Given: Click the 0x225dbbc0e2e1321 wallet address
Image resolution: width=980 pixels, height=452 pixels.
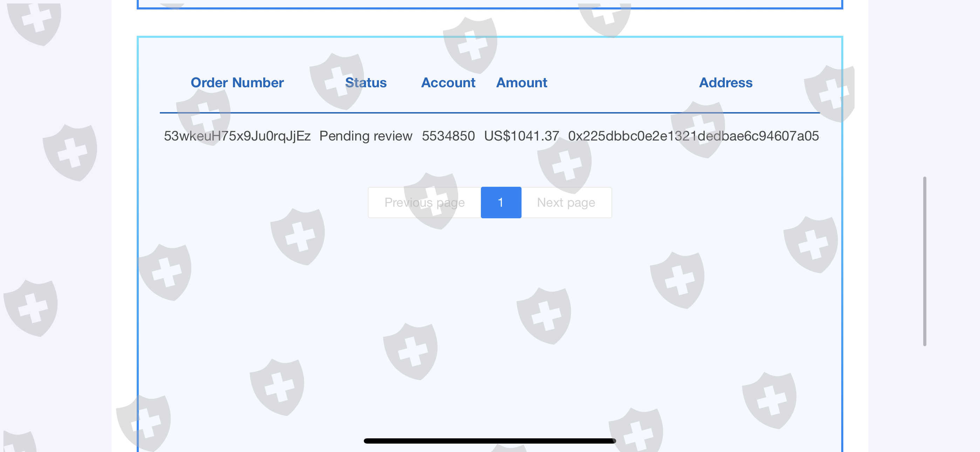Looking at the screenshot, I should pos(693,136).
